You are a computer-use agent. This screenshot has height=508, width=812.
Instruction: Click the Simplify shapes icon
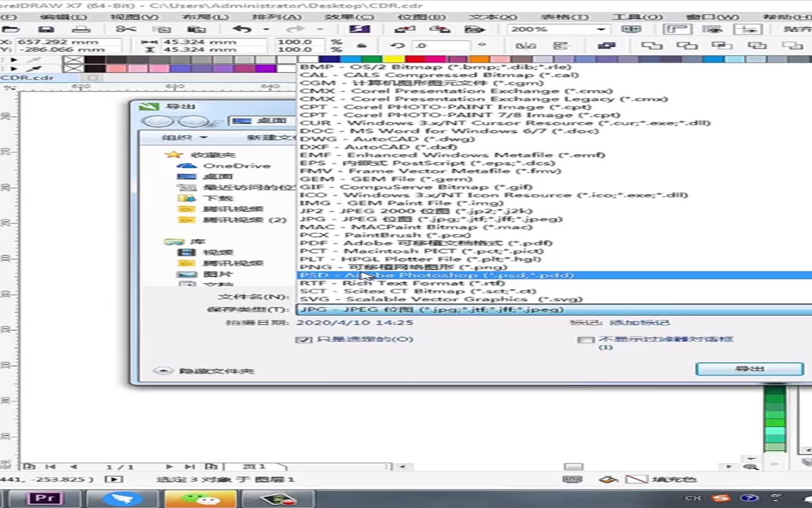tap(757, 46)
